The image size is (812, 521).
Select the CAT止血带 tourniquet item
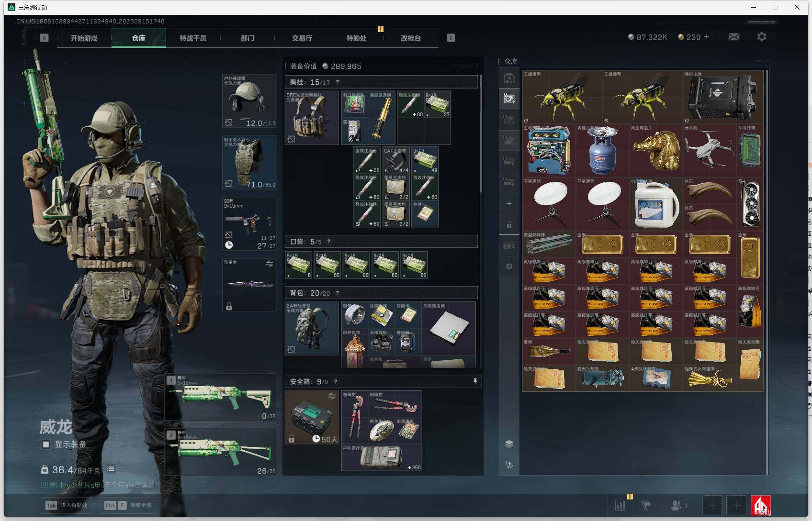[x=396, y=160]
